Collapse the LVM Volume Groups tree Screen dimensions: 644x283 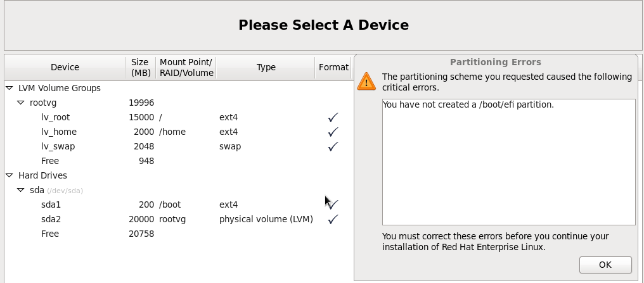click(10, 88)
